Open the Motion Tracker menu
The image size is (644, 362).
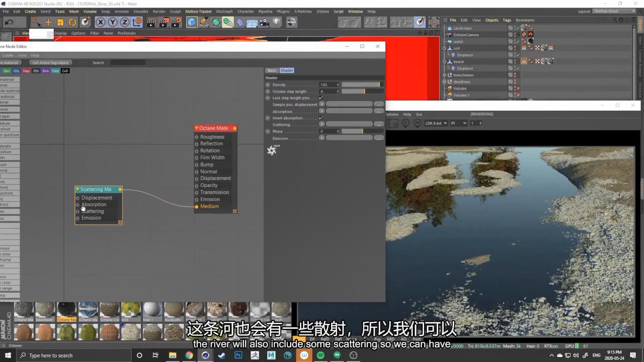[x=198, y=11]
